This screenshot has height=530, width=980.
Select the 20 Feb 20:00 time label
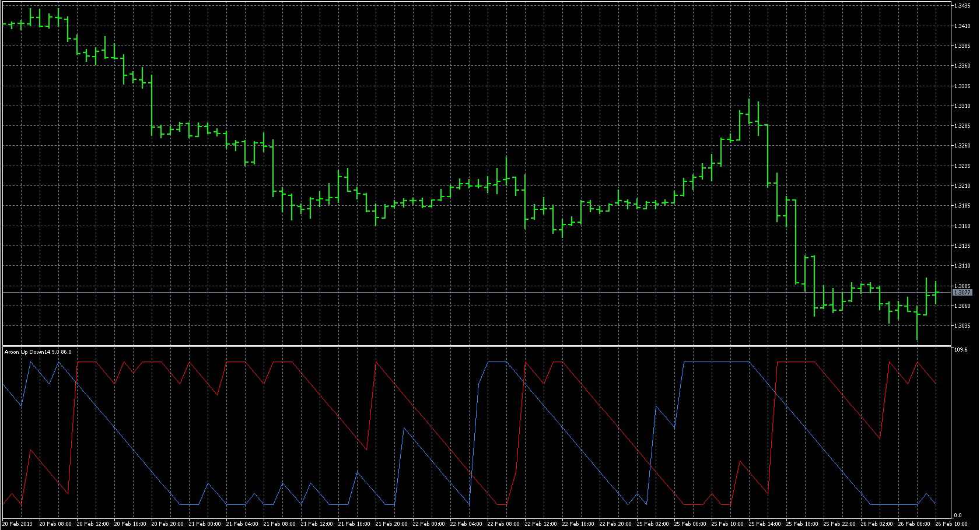point(167,524)
